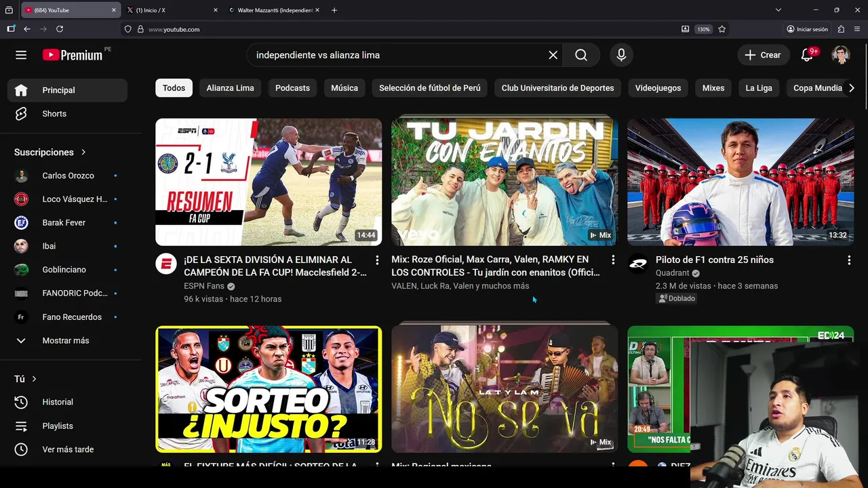The height and width of the screenshot is (488, 868).
Task: Start voice search with the microphone icon
Action: 621,55
